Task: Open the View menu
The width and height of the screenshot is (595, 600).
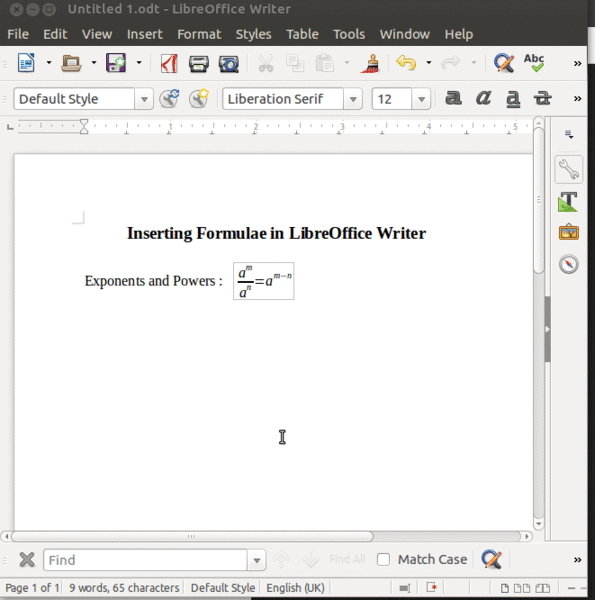Action: 97,34
